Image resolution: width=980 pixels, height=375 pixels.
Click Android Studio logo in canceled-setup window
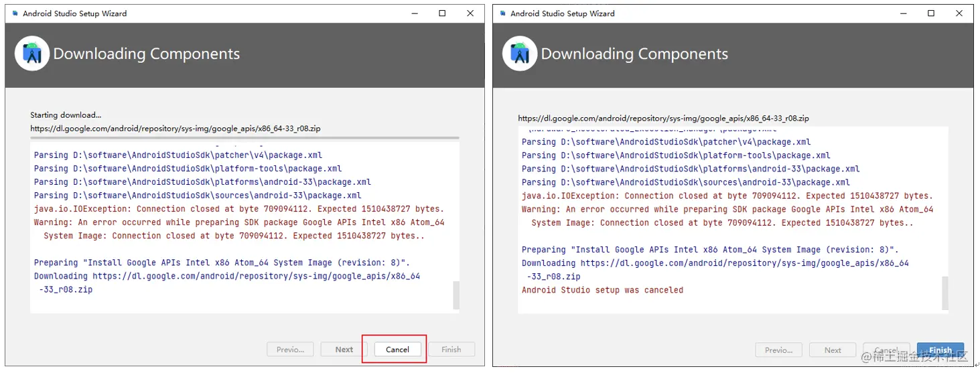[x=520, y=54]
